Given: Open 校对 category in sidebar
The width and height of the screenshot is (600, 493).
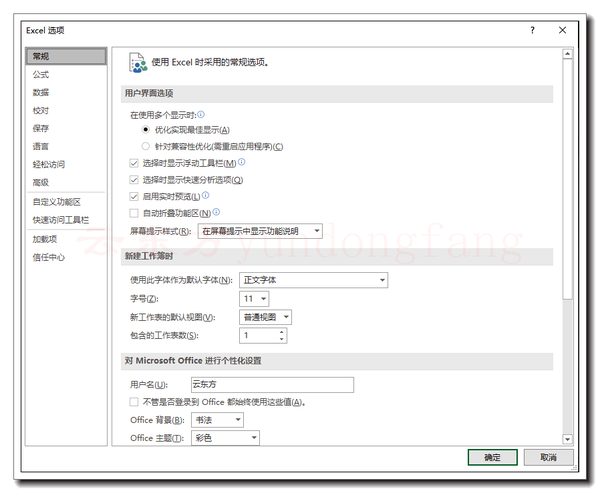Looking at the screenshot, I should click(66, 111).
